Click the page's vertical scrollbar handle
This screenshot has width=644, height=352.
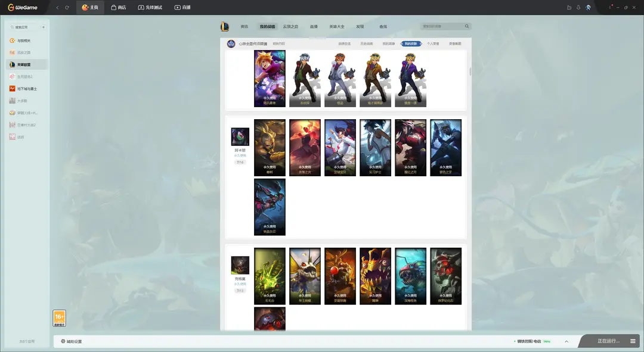[470, 71]
